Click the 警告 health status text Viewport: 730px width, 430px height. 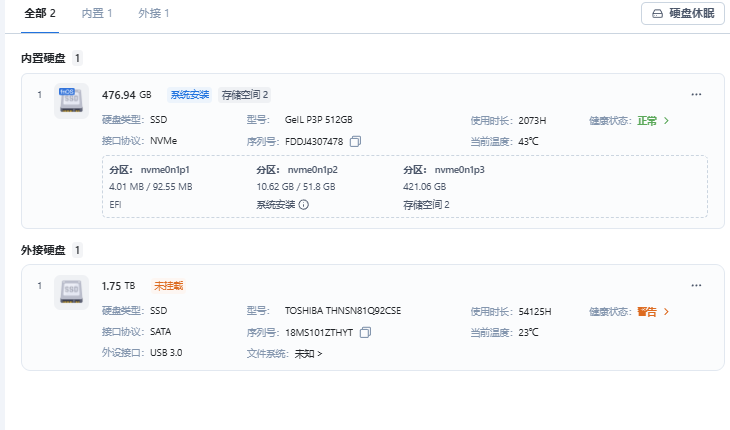(647, 312)
